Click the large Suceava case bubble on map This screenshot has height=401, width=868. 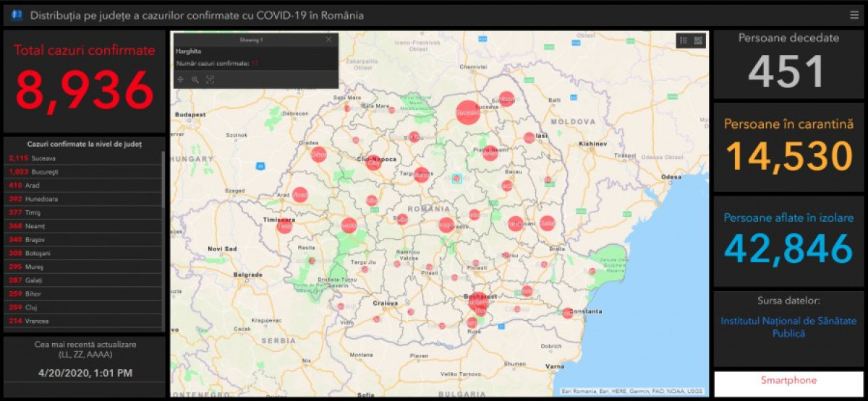coord(467,113)
